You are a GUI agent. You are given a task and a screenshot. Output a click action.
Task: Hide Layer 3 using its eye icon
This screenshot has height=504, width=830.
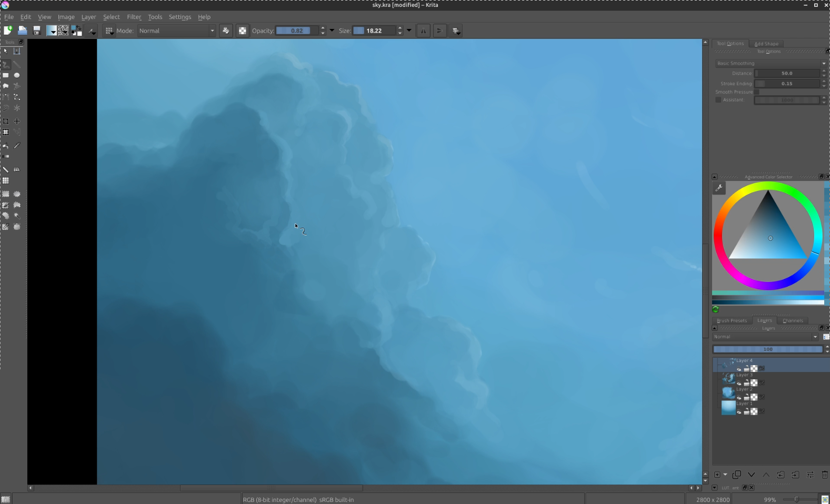(739, 383)
